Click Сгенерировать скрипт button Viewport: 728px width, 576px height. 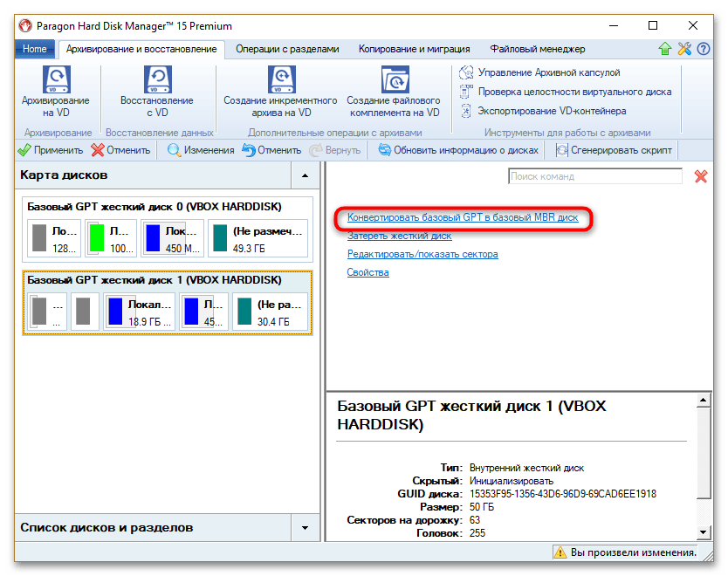614,150
